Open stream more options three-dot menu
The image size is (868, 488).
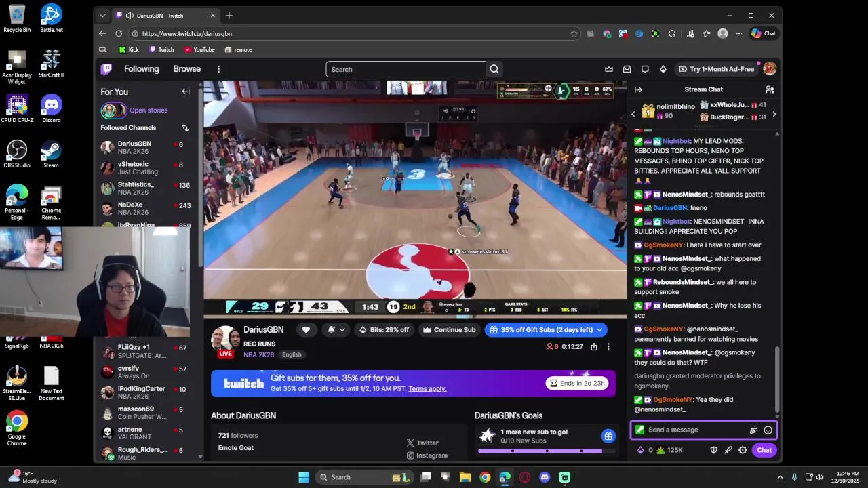pyautogui.click(x=608, y=346)
